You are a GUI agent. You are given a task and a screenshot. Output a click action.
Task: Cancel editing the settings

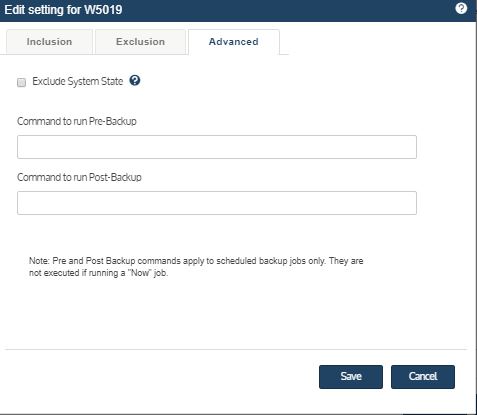[x=423, y=377]
